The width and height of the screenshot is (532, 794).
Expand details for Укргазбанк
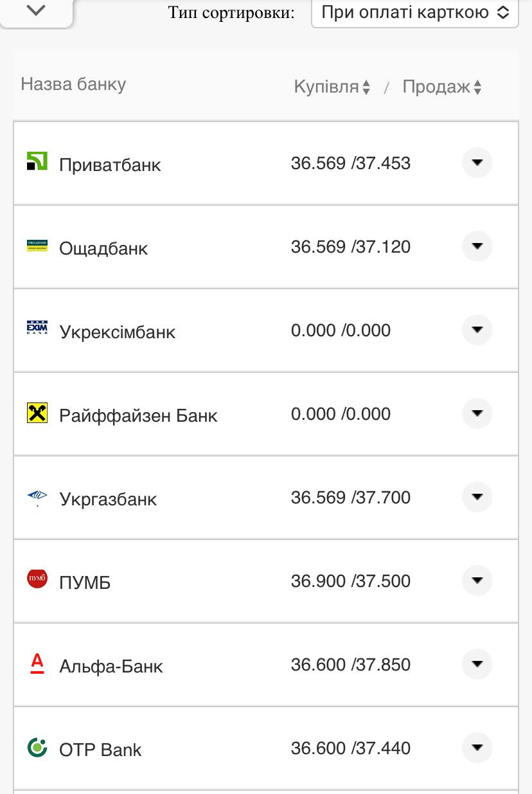point(477,498)
